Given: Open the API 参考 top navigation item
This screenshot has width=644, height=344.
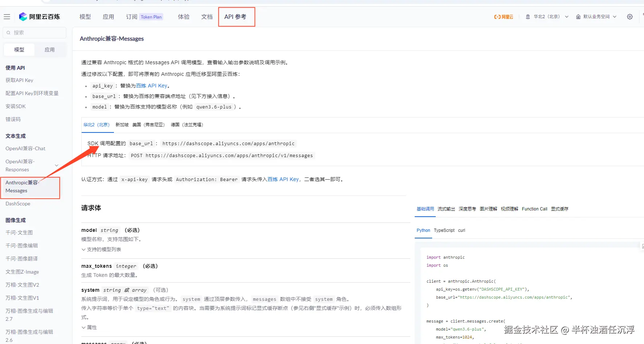Looking at the screenshot, I should click(x=235, y=17).
